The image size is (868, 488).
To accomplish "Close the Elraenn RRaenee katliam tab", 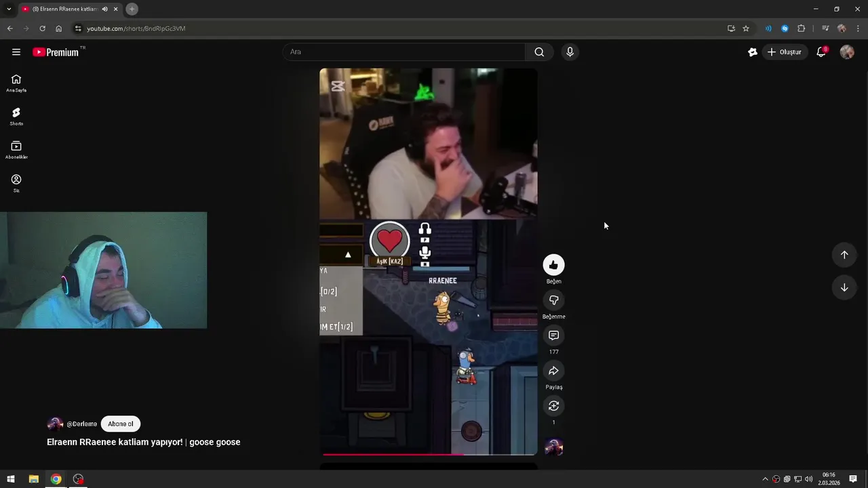I will pyautogui.click(x=116, y=9).
